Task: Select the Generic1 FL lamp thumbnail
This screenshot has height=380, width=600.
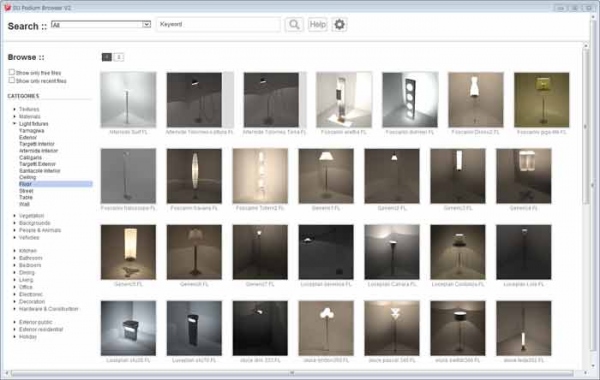Action: (x=326, y=176)
